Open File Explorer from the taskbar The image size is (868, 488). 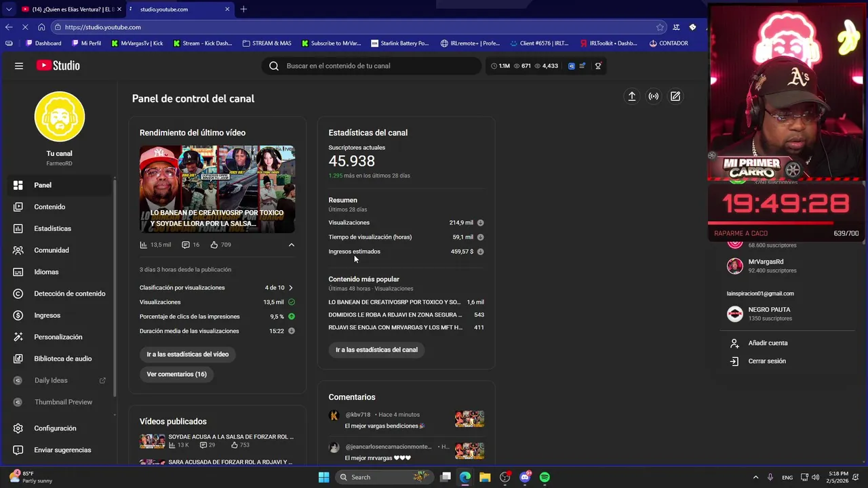coord(485,477)
